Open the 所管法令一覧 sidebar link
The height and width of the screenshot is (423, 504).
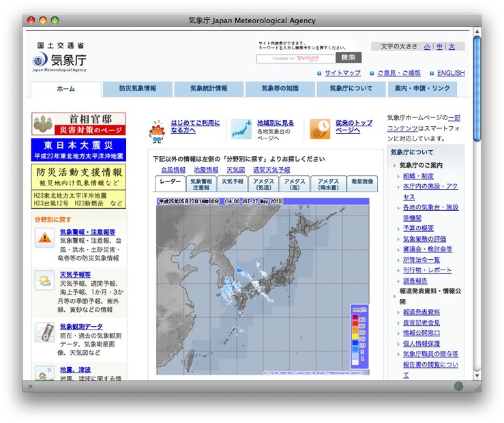[x=421, y=260]
